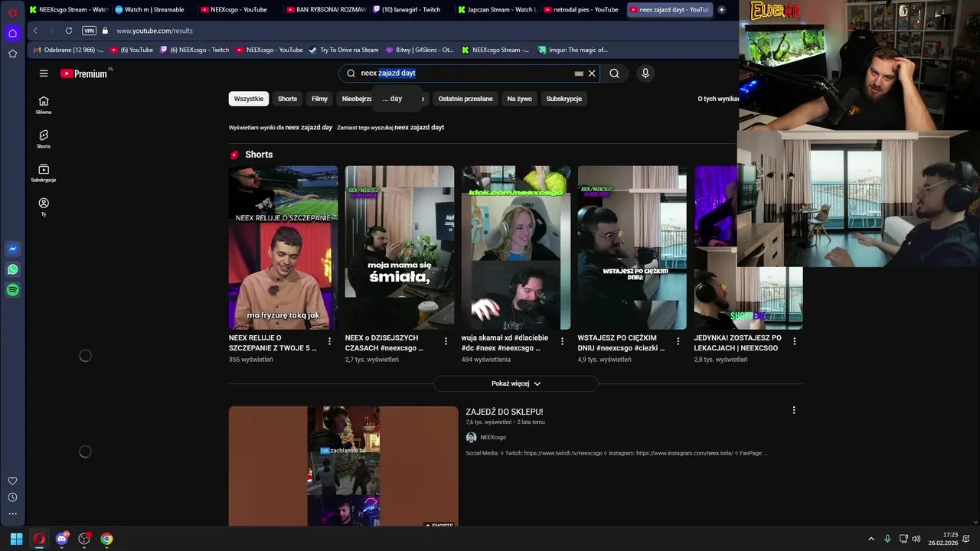Screen dimensions: 980x551
Task: Go back with browser back arrow
Action: tap(35, 31)
